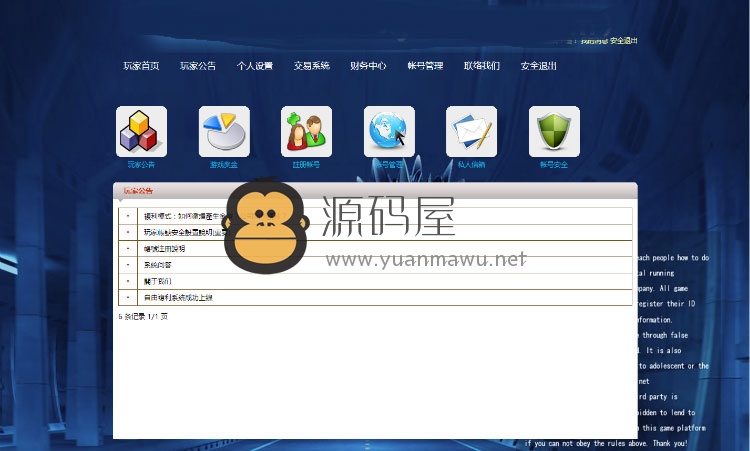Open the globe 帐号管理 icon
Screen dimensions: 750x451
click(389, 132)
